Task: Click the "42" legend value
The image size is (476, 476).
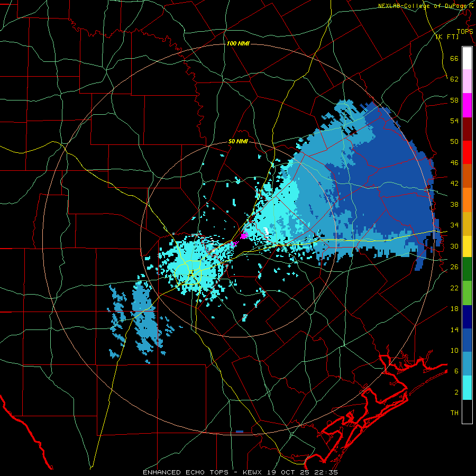Action: point(454,184)
